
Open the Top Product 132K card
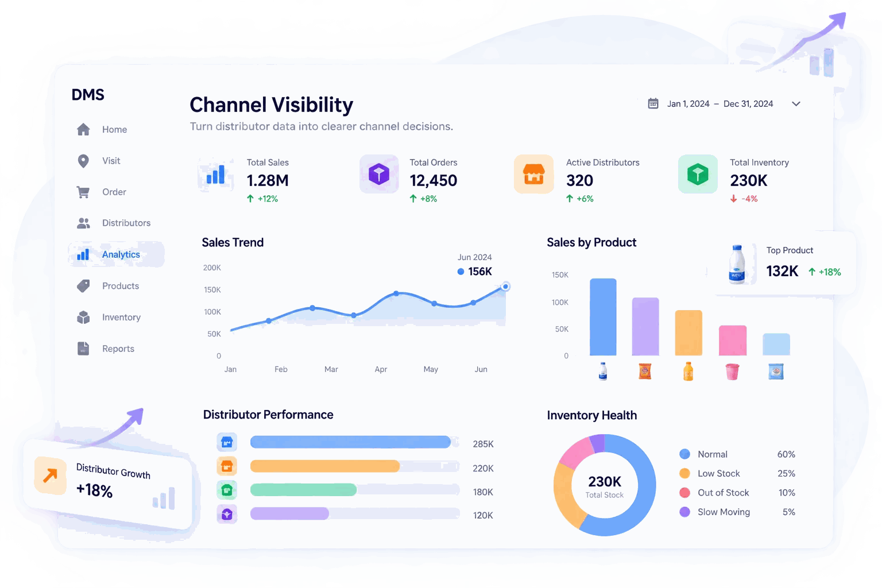pyautogui.click(x=786, y=263)
